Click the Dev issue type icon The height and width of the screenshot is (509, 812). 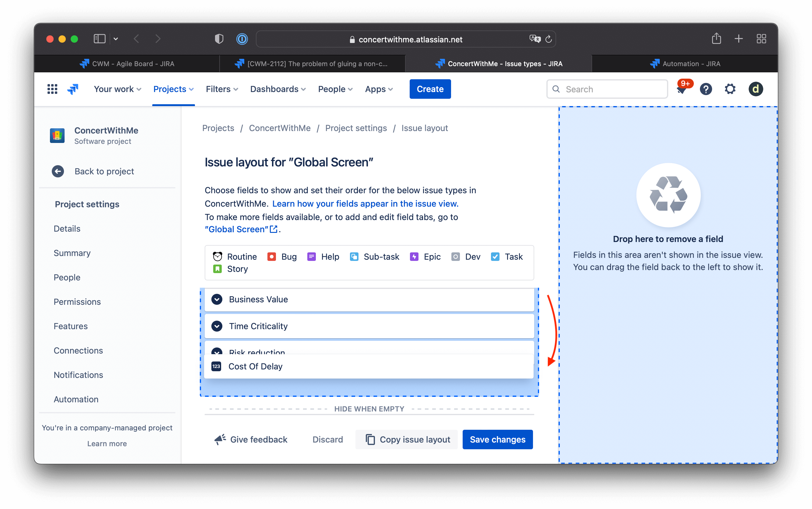pos(456,257)
